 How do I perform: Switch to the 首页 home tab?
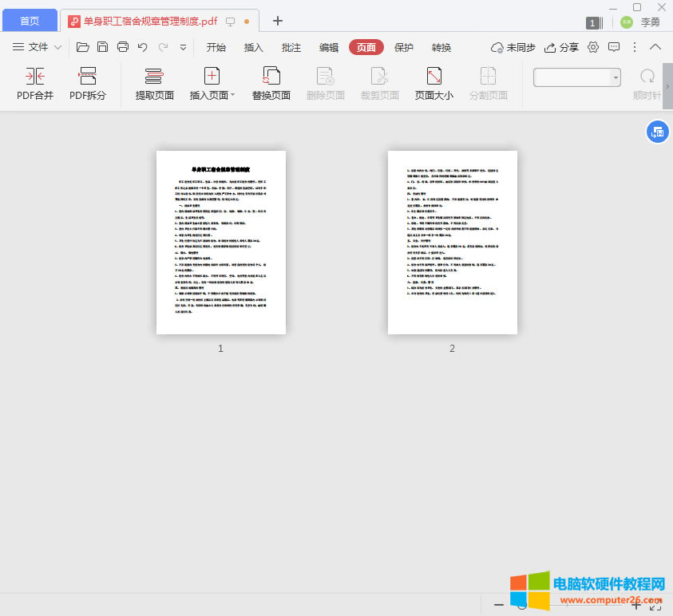click(30, 21)
